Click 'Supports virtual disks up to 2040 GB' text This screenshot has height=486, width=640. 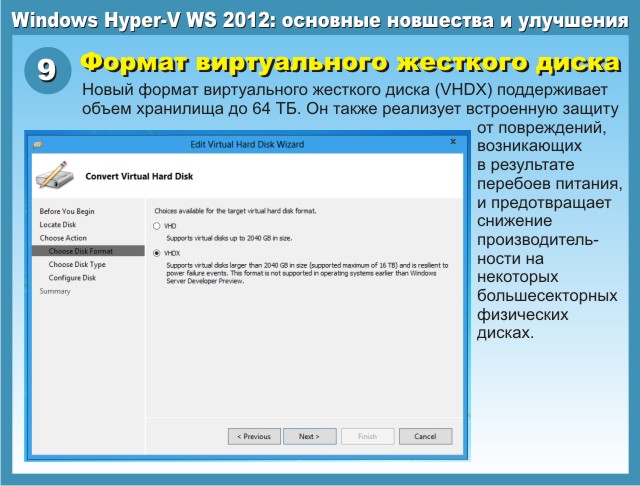(229, 238)
